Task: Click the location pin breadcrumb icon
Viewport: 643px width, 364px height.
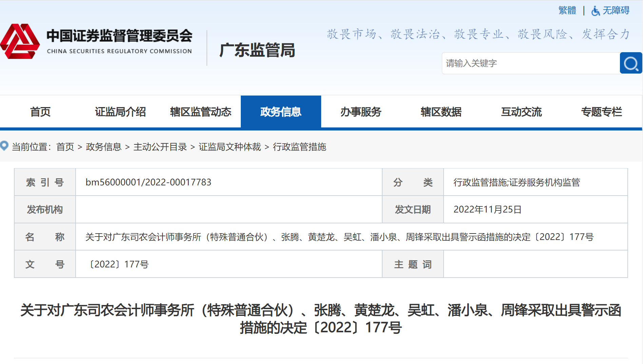Action: [x=4, y=146]
